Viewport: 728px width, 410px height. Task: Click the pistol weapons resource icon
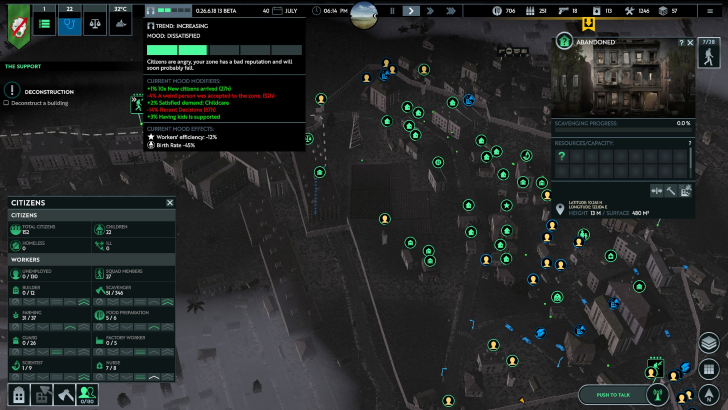coord(563,11)
